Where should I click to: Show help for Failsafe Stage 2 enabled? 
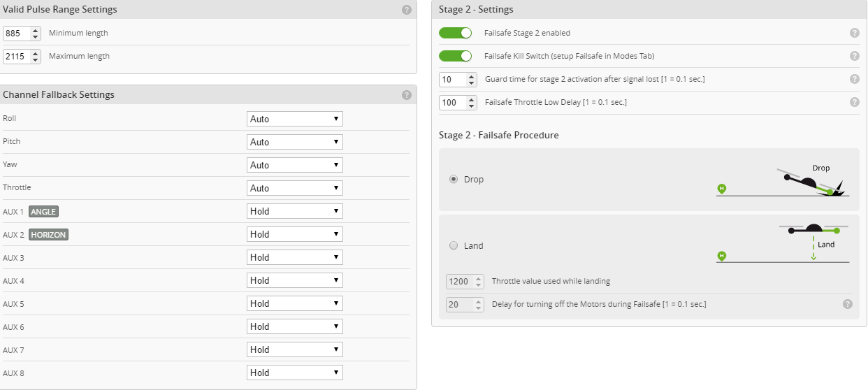(x=854, y=33)
